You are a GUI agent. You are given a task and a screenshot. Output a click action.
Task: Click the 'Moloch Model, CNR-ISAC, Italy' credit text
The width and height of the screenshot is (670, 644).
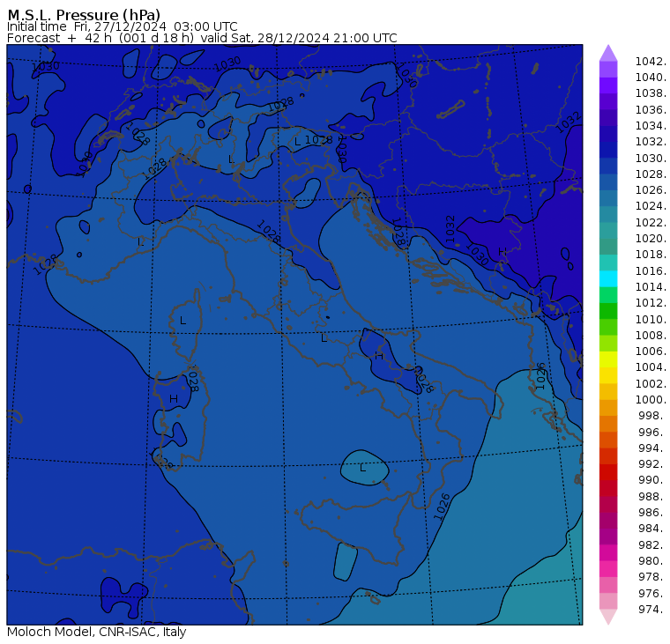97,632
